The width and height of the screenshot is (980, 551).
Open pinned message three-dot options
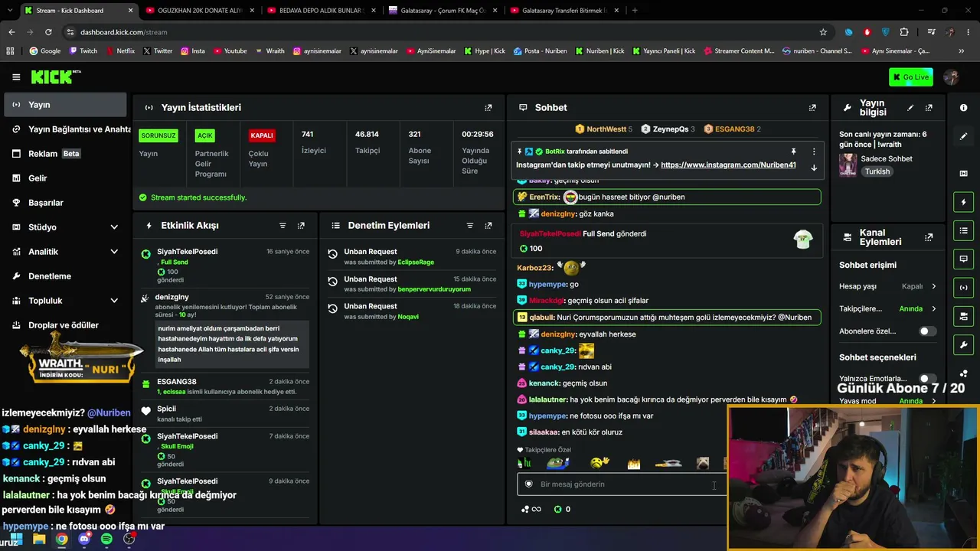(x=814, y=152)
